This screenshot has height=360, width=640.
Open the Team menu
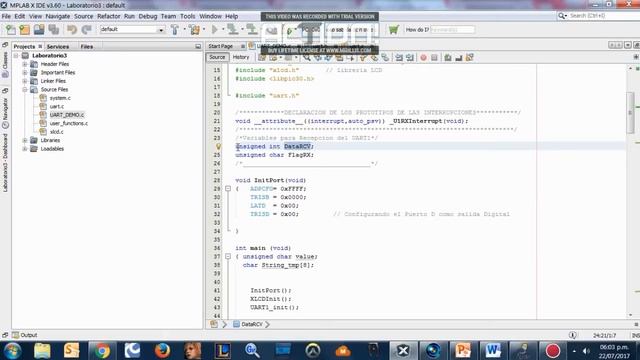pos(168,16)
